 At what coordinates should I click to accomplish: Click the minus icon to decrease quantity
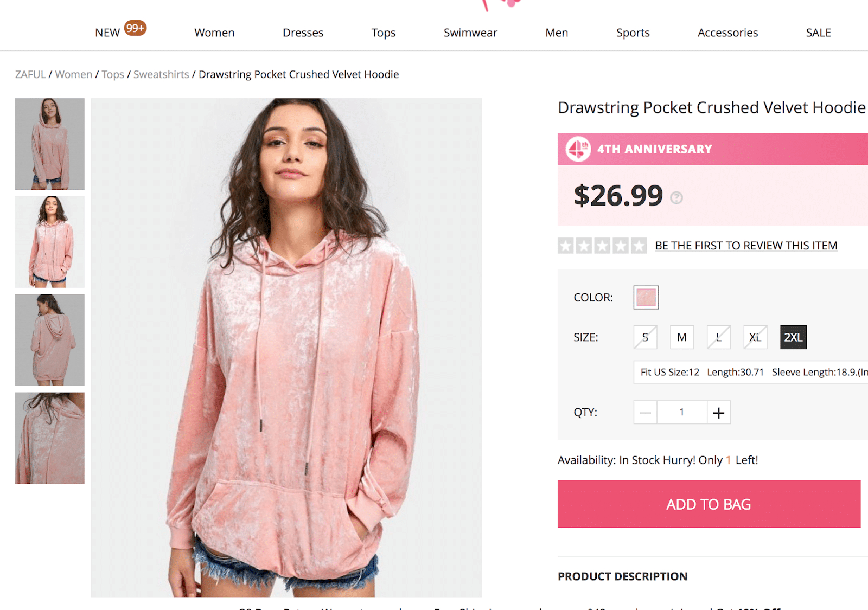(x=645, y=413)
